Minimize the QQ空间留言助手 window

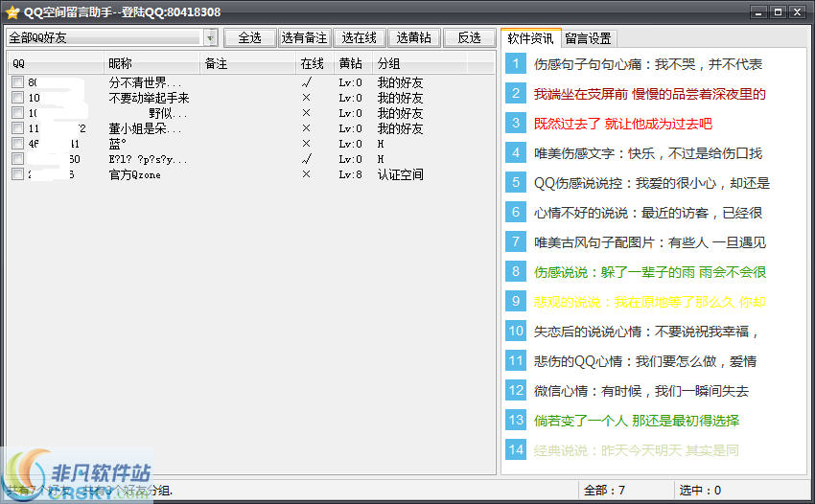(x=758, y=11)
